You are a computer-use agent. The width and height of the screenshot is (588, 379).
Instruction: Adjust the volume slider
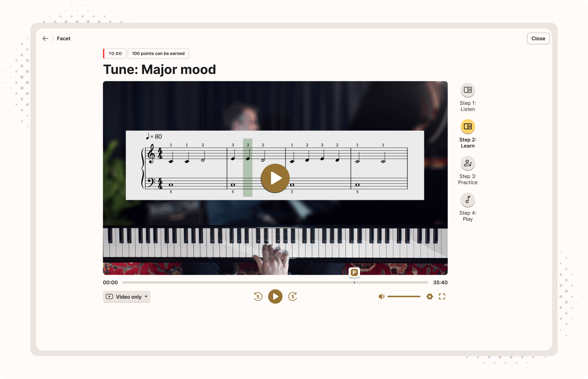(404, 296)
